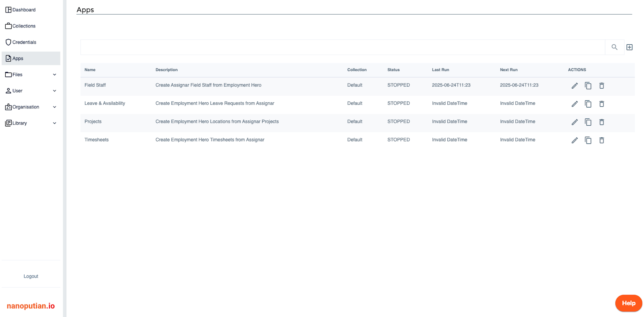Edit the Field Staff app

pos(574,85)
